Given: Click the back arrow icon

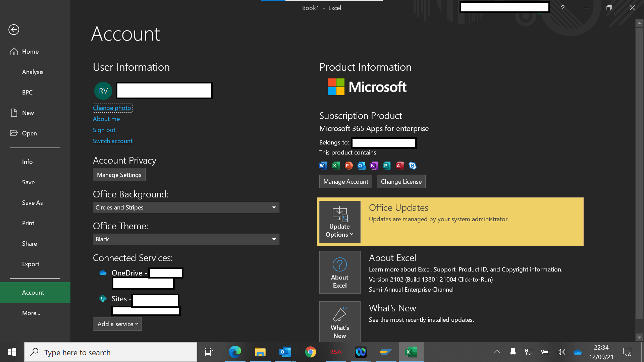Looking at the screenshot, I should (x=14, y=29).
